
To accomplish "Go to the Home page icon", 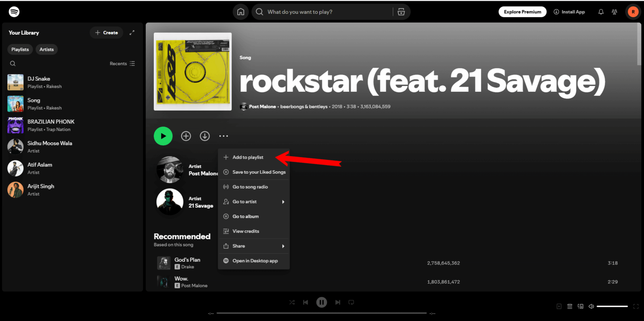I will pos(241,12).
